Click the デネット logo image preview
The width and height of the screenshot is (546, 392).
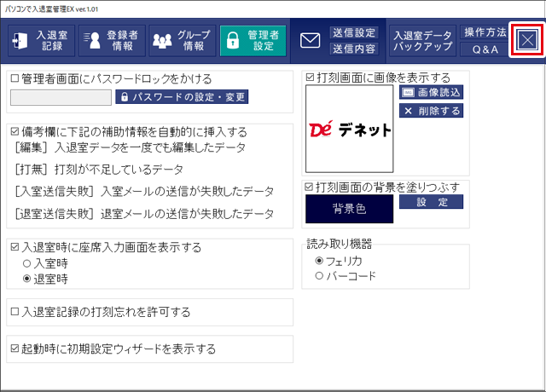click(350, 129)
